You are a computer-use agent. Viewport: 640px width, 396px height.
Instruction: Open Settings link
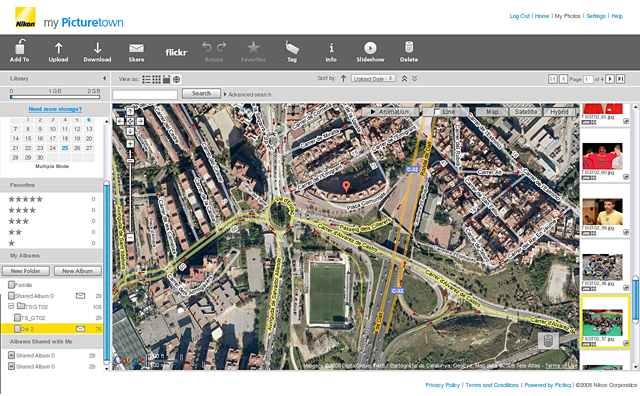(x=596, y=16)
